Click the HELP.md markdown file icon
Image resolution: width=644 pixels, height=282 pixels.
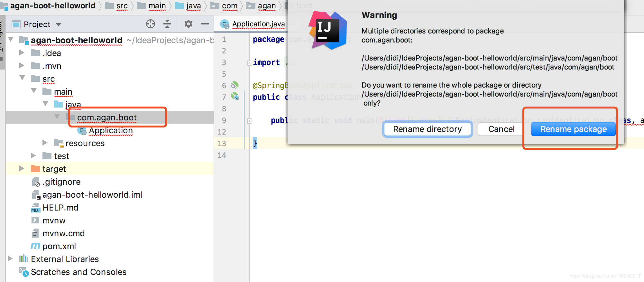tap(35, 208)
